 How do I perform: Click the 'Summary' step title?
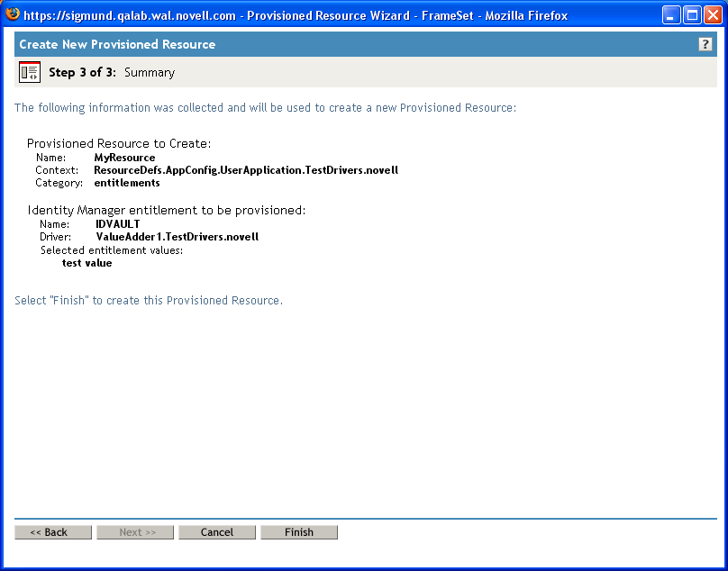point(150,73)
